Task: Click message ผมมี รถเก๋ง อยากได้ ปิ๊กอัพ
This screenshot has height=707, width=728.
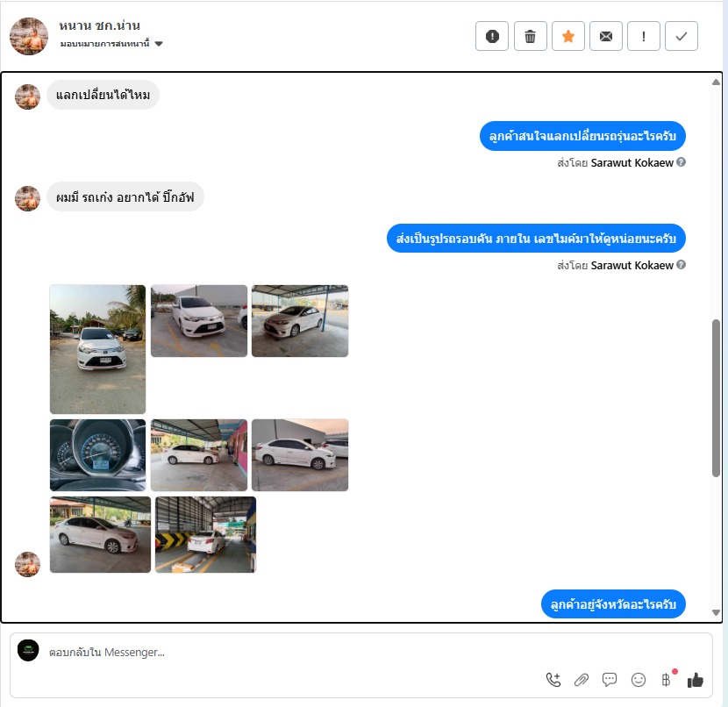Action: coord(125,196)
